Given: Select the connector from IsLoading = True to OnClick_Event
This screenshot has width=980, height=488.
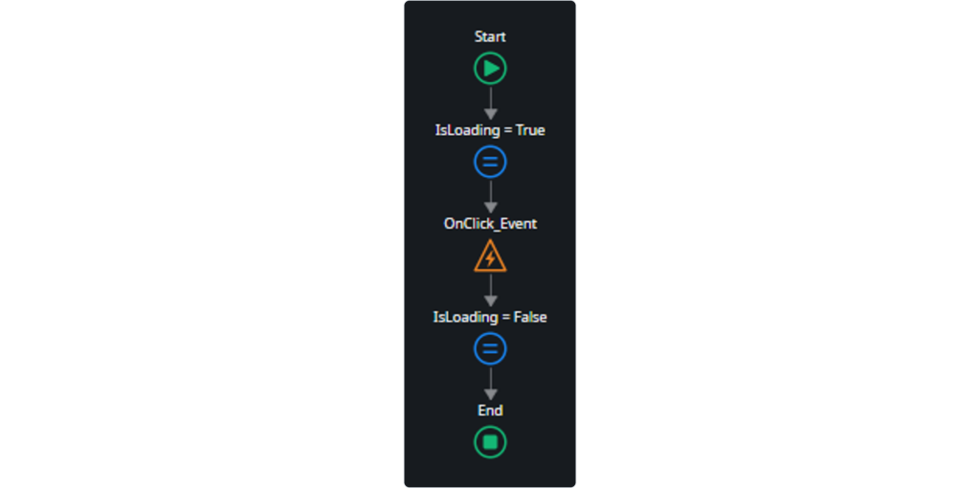Looking at the screenshot, I should point(491,197).
